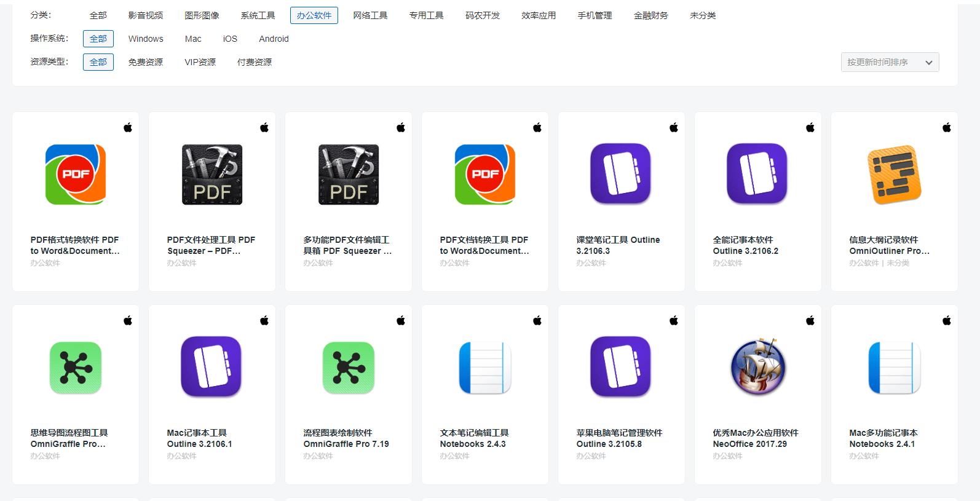The height and width of the screenshot is (501, 980).
Task: Click the NeoOffice 2017.29 ship icon
Action: 757,367
